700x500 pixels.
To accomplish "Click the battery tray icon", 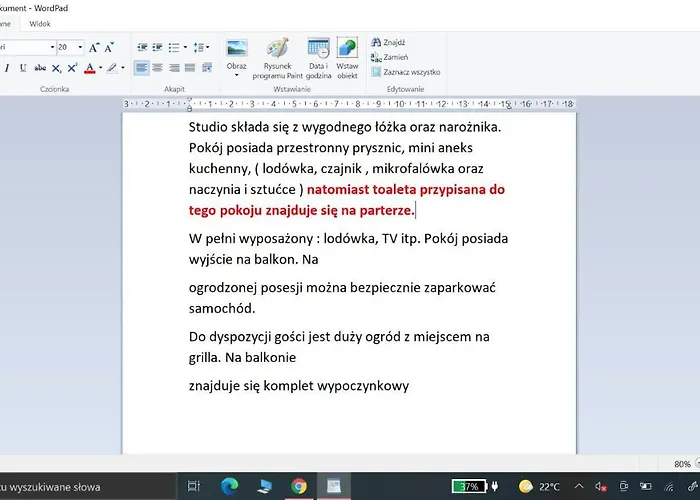I will pos(646,486).
